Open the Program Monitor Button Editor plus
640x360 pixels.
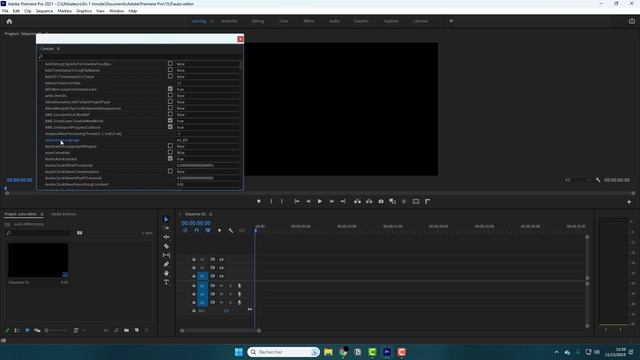tap(629, 202)
